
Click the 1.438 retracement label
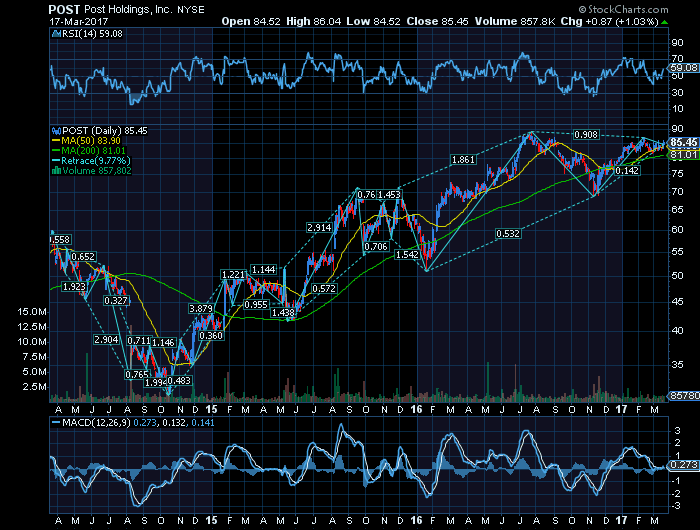(283, 313)
